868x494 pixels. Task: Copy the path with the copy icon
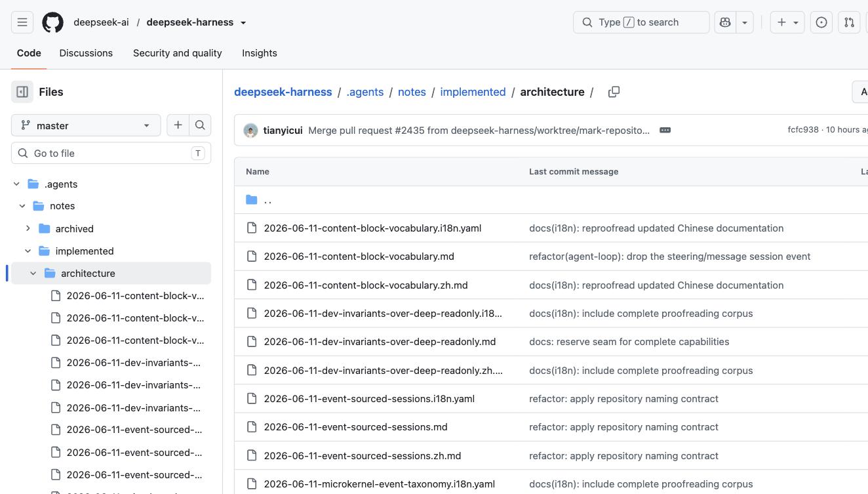coord(614,92)
